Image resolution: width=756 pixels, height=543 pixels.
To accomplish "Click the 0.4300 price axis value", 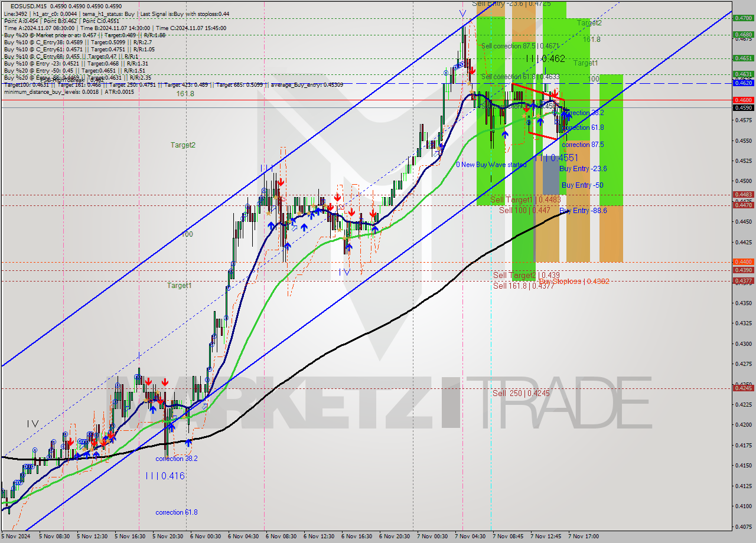I will (742, 344).
